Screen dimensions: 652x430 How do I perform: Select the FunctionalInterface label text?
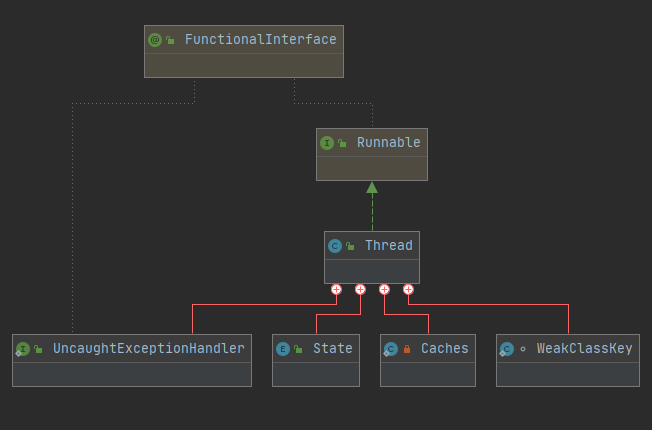point(261,40)
